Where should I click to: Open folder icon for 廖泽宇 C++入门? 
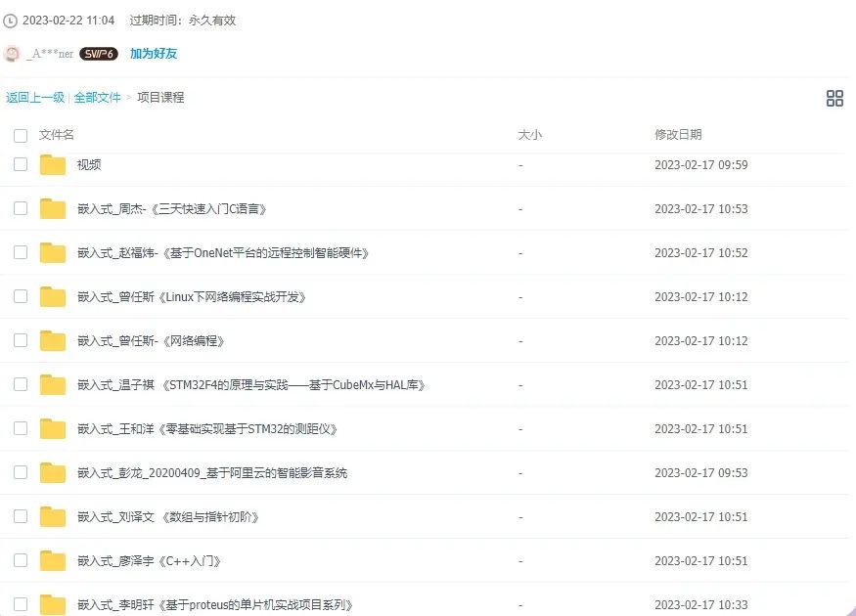(53, 561)
